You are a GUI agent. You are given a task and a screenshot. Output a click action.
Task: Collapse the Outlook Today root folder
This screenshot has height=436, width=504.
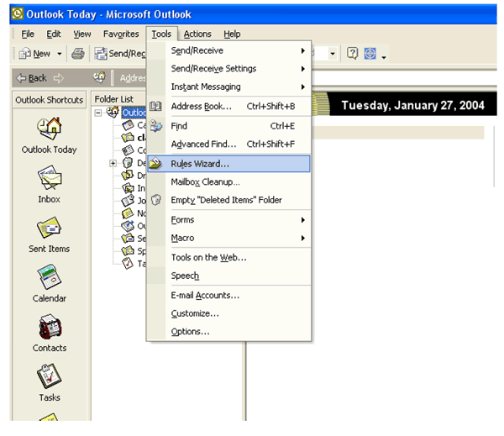98,113
